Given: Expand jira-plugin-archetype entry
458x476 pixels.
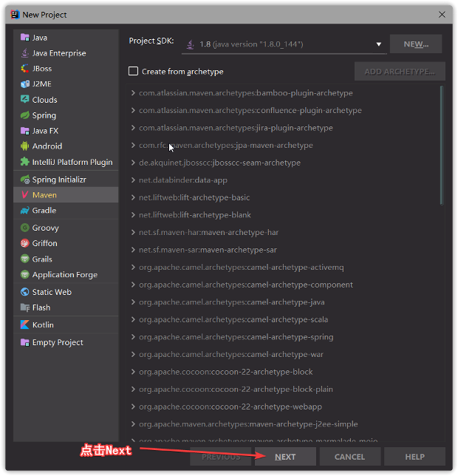Looking at the screenshot, I should (x=133, y=127).
